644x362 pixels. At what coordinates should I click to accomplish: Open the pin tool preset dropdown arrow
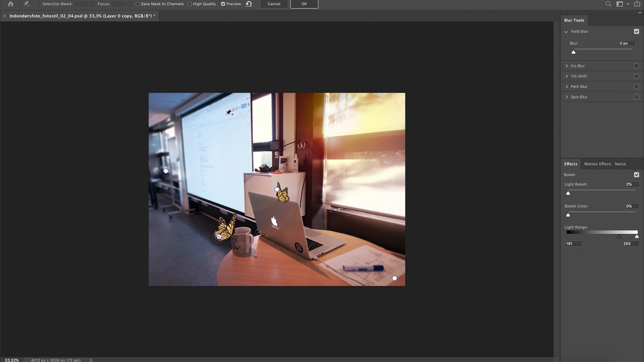[35, 4]
